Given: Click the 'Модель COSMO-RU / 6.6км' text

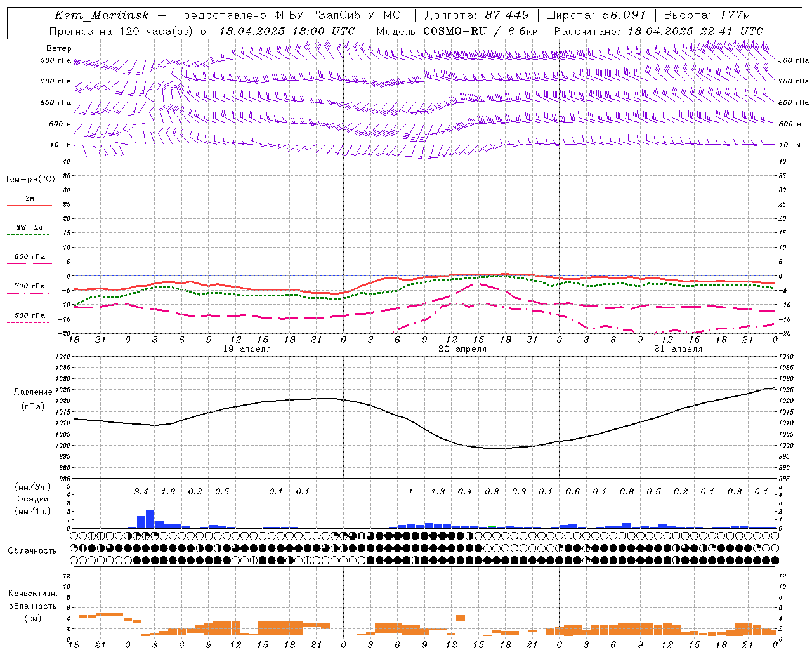Looking at the screenshot, I should click(x=457, y=31).
